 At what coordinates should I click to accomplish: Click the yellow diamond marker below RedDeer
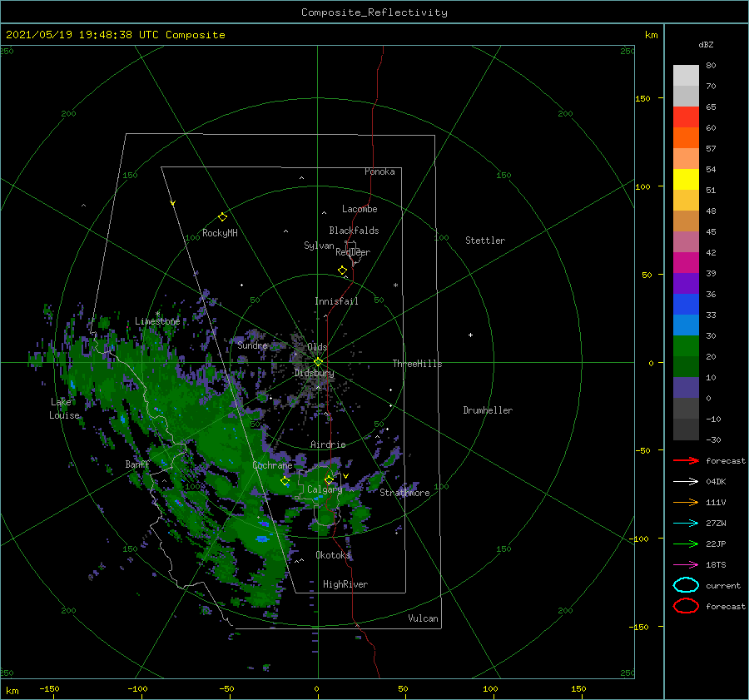click(342, 271)
